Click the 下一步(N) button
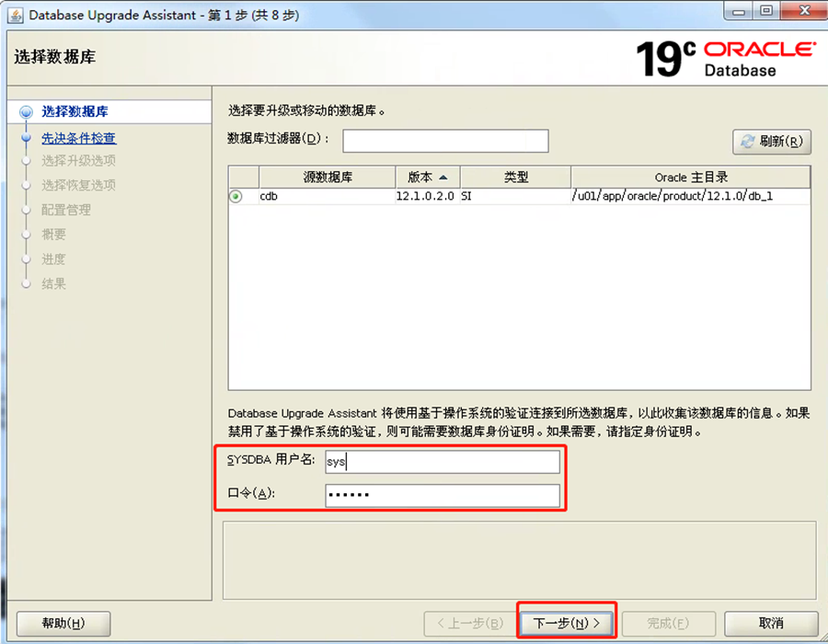 [566, 621]
